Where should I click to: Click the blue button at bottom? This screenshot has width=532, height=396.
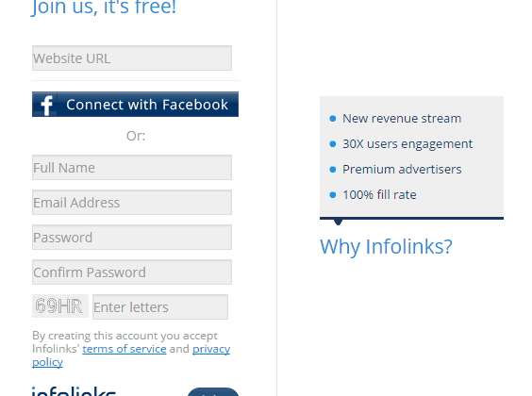pos(213,392)
